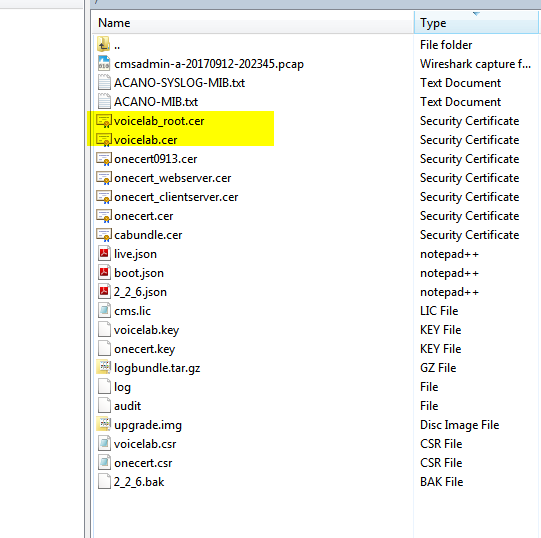Select the Wireshark pcap capture file icon
Viewport: 541px width, 538px height.
click(104, 63)
